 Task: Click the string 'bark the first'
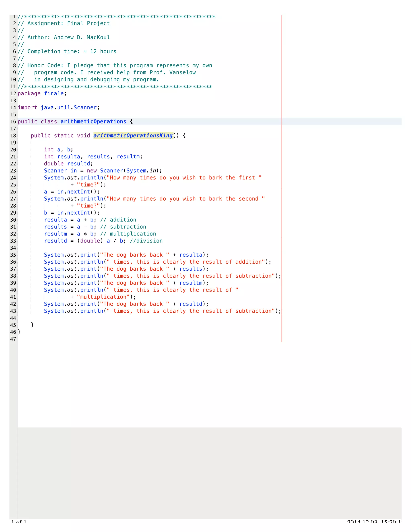pos(232,178)
